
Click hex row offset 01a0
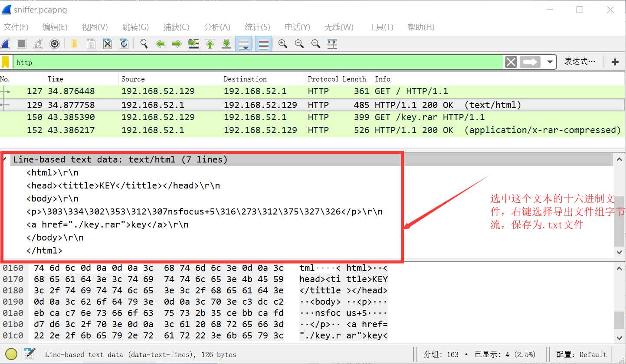(13, 313)
